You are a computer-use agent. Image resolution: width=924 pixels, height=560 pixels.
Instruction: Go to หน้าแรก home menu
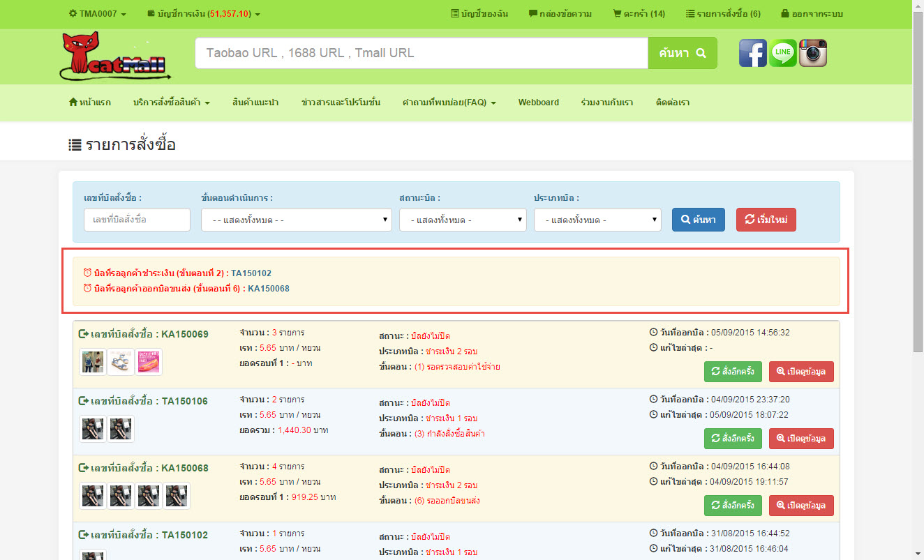[89, 103]
